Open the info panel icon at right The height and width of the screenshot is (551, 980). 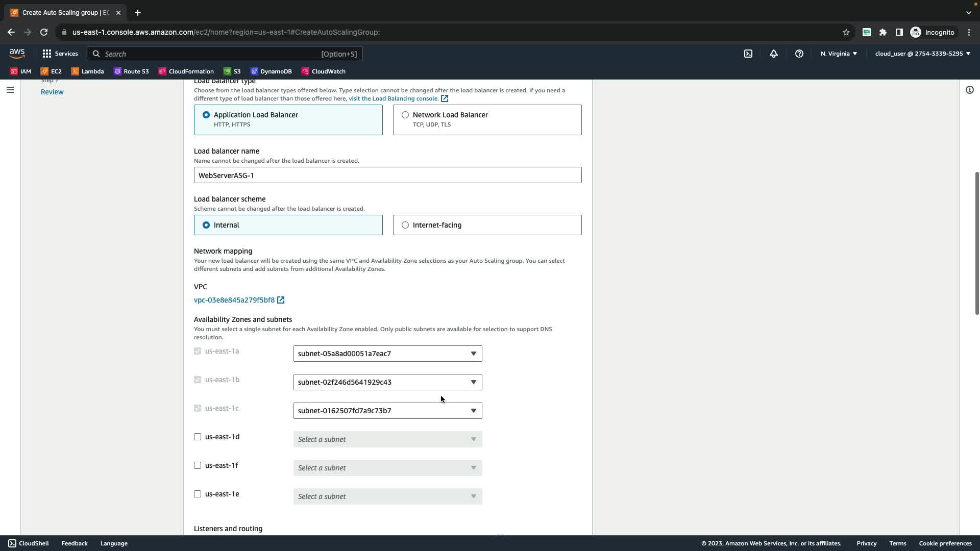[x=969, y=90]
